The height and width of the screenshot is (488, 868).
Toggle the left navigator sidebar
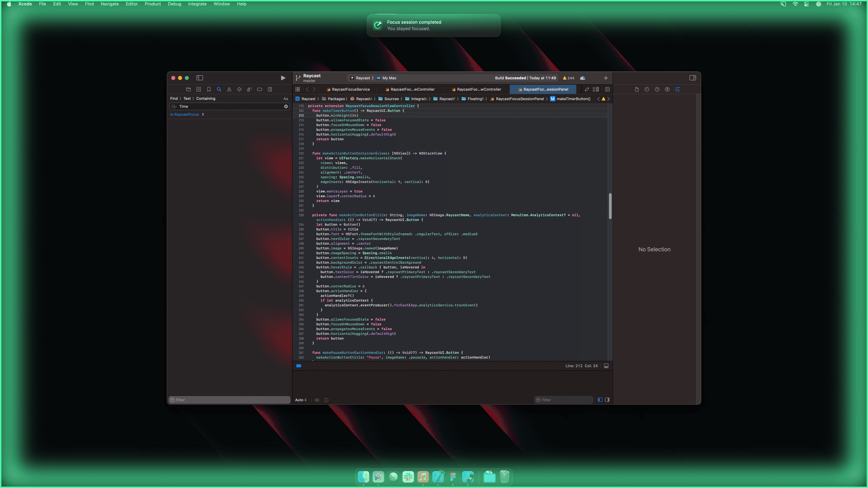(x=200, y=78)
